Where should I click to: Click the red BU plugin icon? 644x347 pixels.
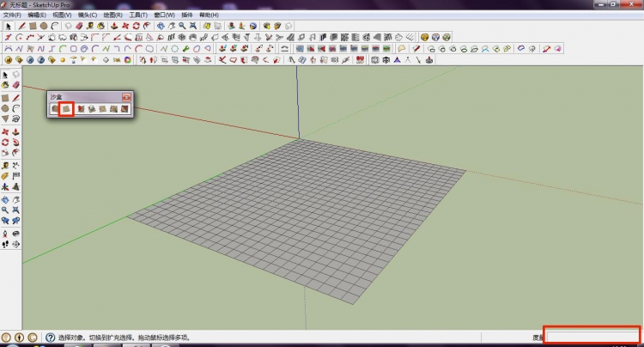tap(360, 60)
